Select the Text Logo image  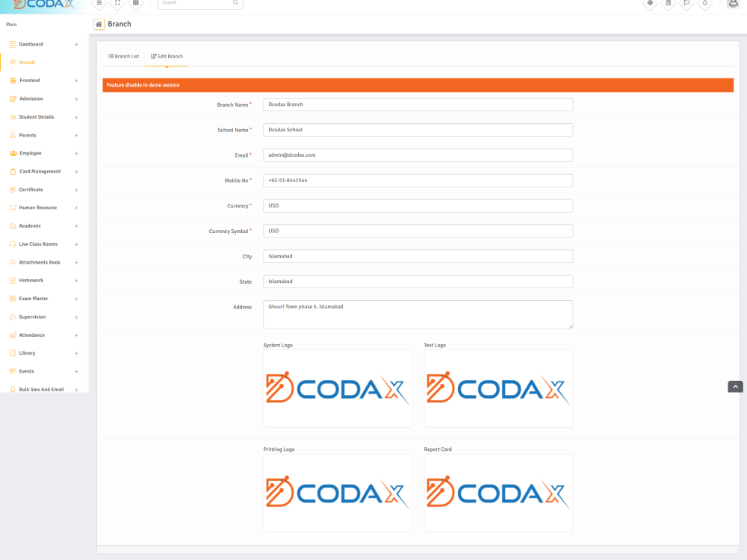498,388
